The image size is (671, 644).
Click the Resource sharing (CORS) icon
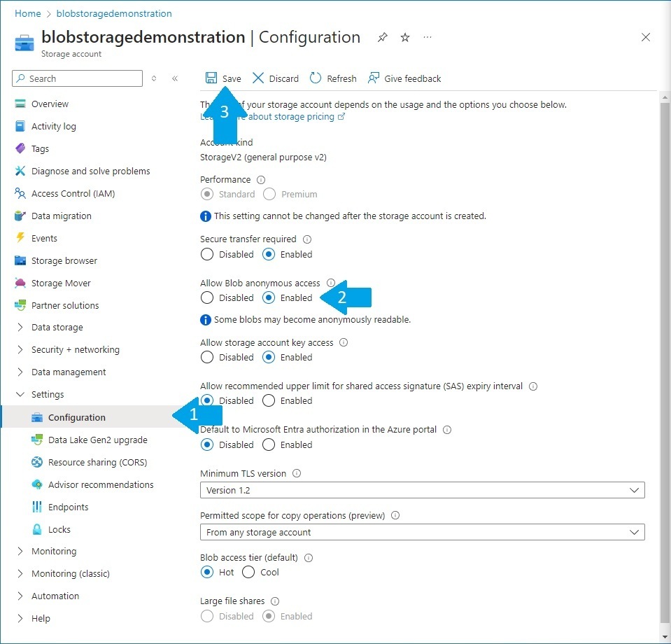(37, 462)
